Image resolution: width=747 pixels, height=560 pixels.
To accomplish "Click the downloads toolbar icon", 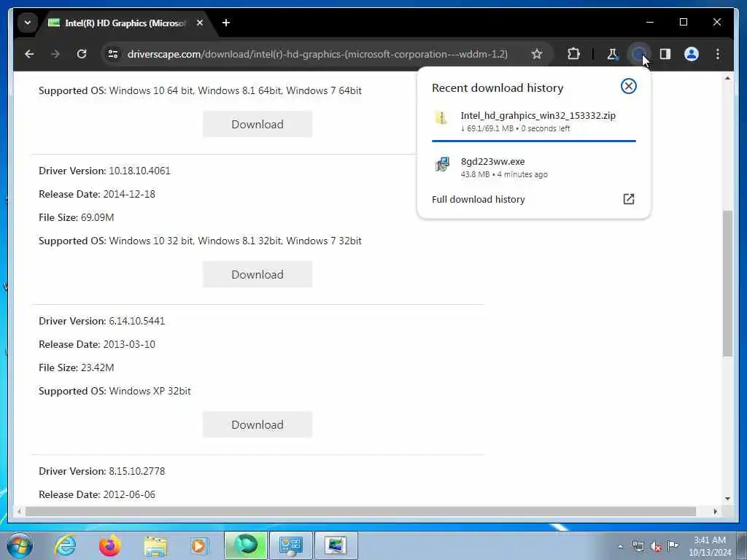I will coord(638,54).
